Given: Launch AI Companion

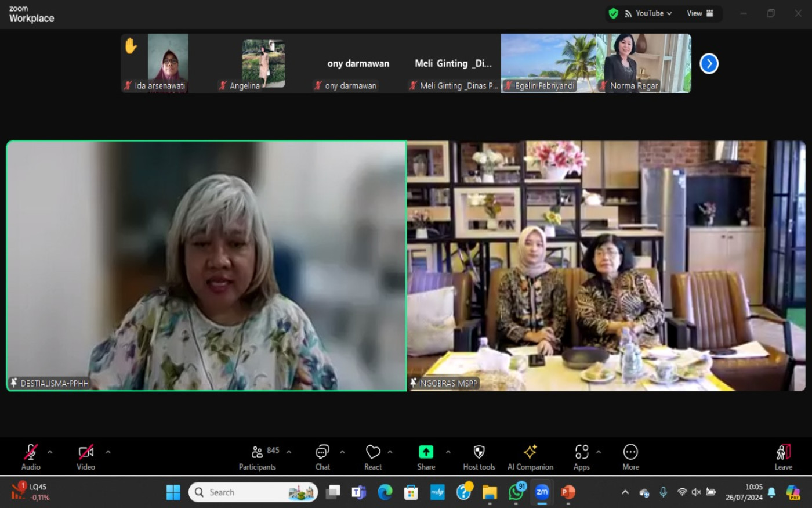Looking at the screenshot, I should pos(530,457).
